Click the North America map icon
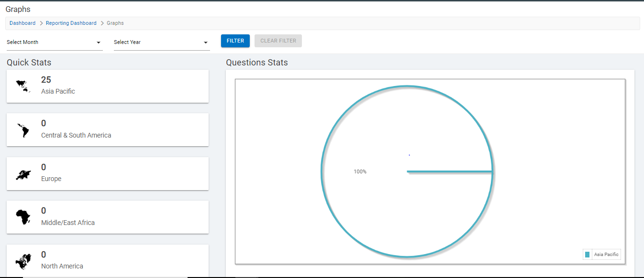 (23, 261)
